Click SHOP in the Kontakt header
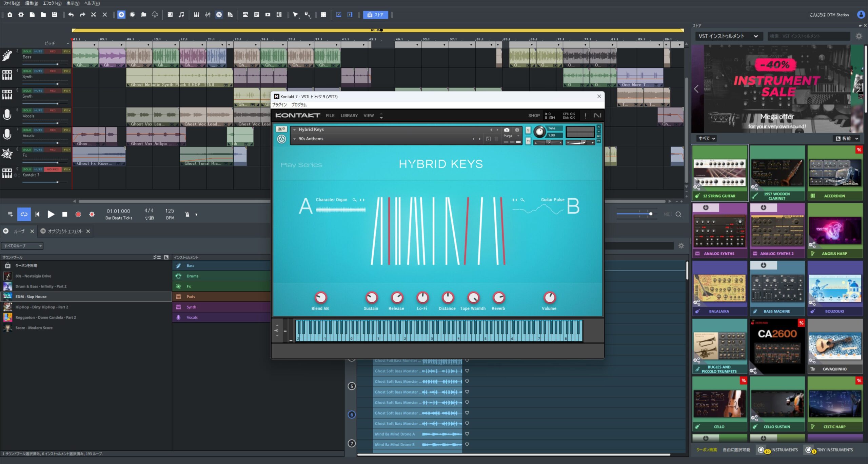868x464 pixels. point(533,116)
